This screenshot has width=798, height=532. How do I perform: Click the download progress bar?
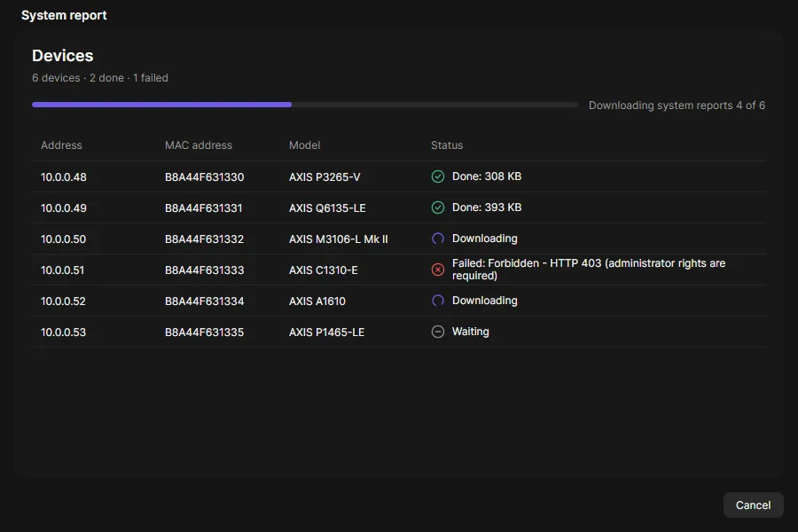(305, 105)
